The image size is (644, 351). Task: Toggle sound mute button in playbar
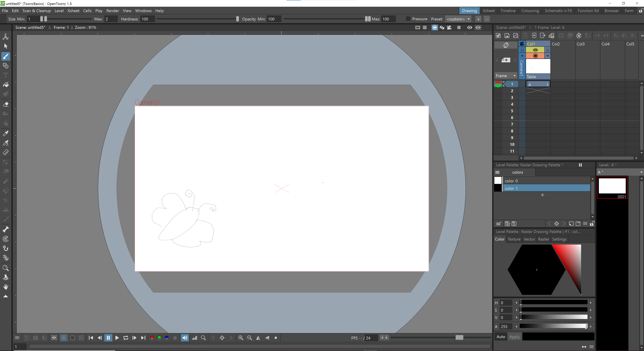(185, 338)
